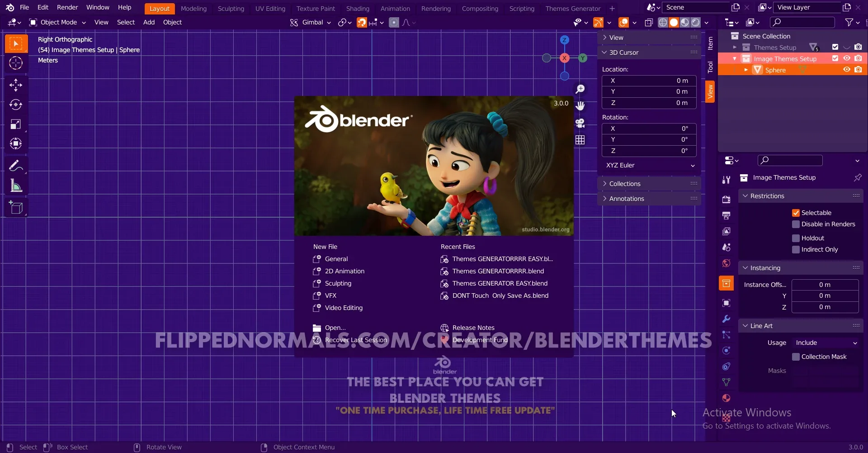Screen dimensions: 868x453
Task: Expand the View panel
Action: click(649, 38)
